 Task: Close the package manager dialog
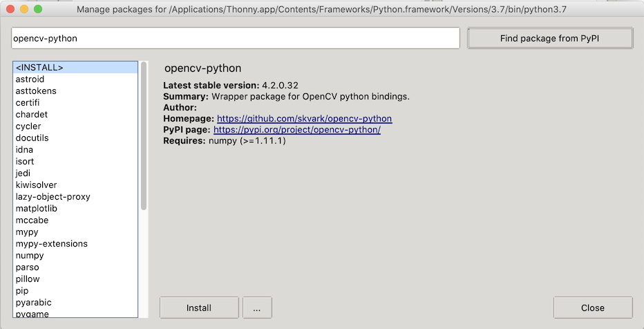tap(592, 308)
